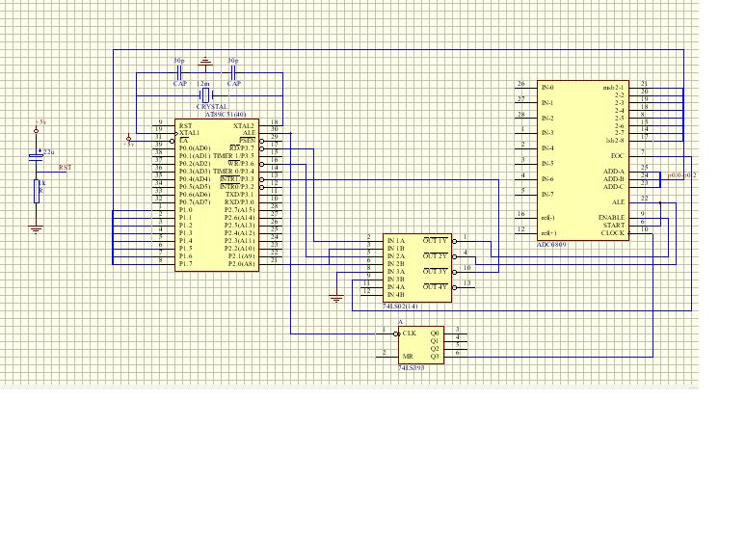Image resolution: width=746 pixels, height=560 pixels.
Task: Select the capacitor symbol left of the crystal
Action: [179, 73]
